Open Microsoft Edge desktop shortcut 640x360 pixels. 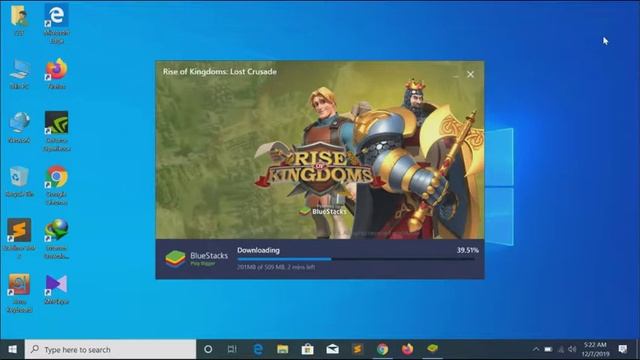click(x=56, y=17)
